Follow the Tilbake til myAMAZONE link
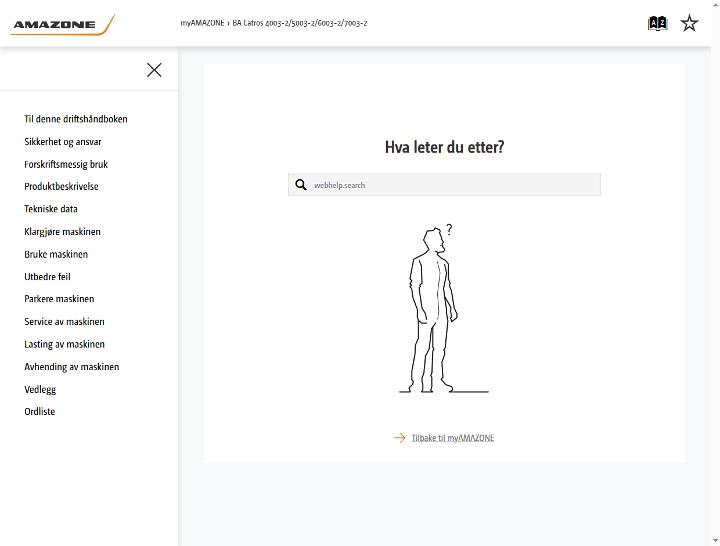Viewport: 720px width, 546px height. click(453, 438)
